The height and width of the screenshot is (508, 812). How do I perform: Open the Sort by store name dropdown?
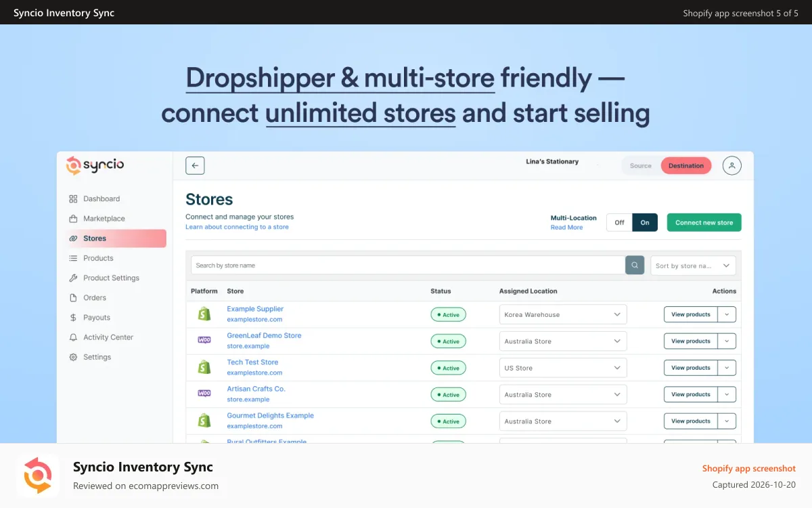pos(694,266)
